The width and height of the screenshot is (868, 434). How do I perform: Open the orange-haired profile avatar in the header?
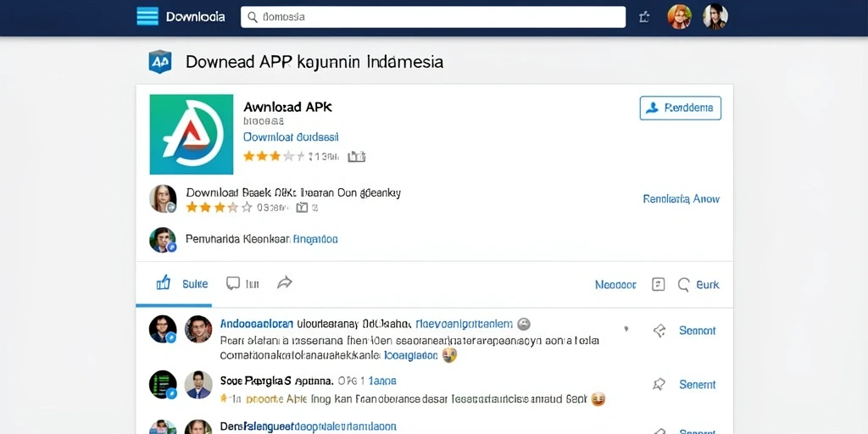679,17
